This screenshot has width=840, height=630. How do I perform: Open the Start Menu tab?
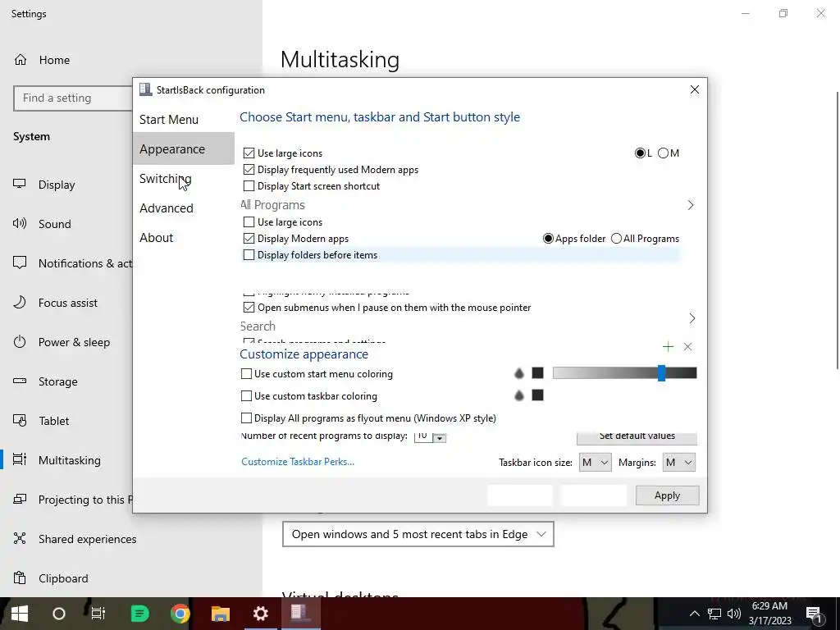click(x=169, y=120)
